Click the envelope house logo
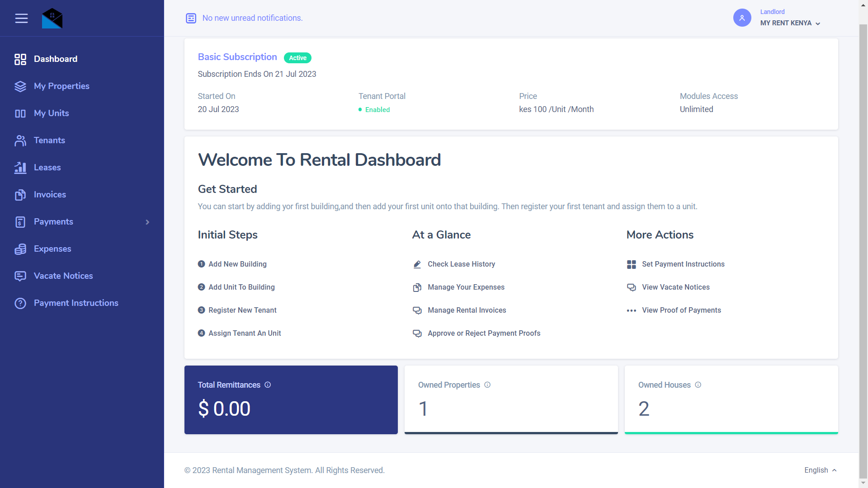Image resolution: width=868 pixels, height=488 pixels. 52,19
